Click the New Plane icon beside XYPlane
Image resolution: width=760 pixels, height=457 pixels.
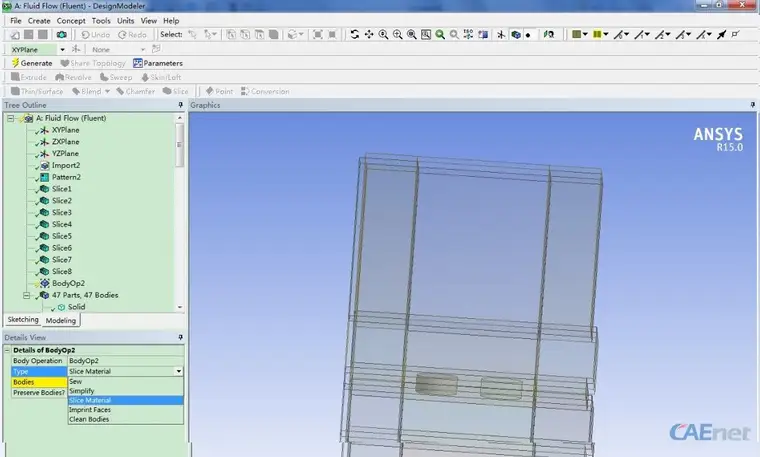(76, 49)
